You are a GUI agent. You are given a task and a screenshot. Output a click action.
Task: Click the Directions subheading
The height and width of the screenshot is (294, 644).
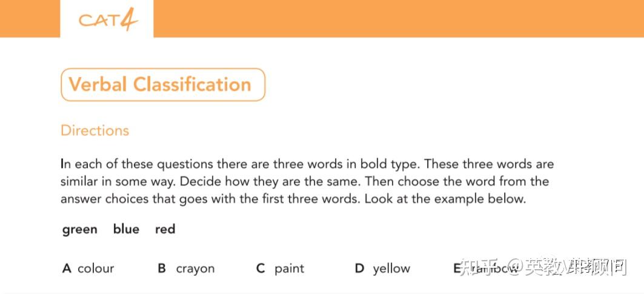tap(95, 130)
